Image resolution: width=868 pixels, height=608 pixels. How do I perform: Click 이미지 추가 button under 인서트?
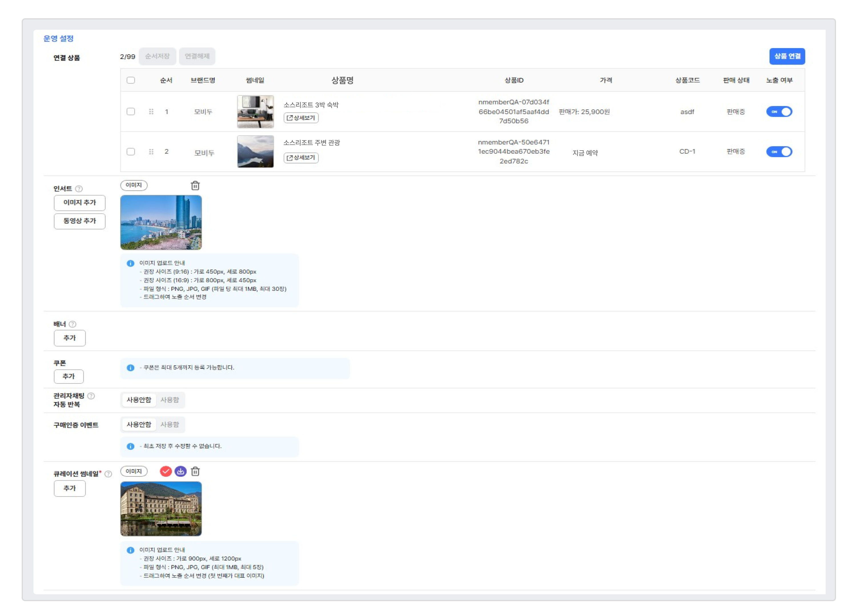79,203
